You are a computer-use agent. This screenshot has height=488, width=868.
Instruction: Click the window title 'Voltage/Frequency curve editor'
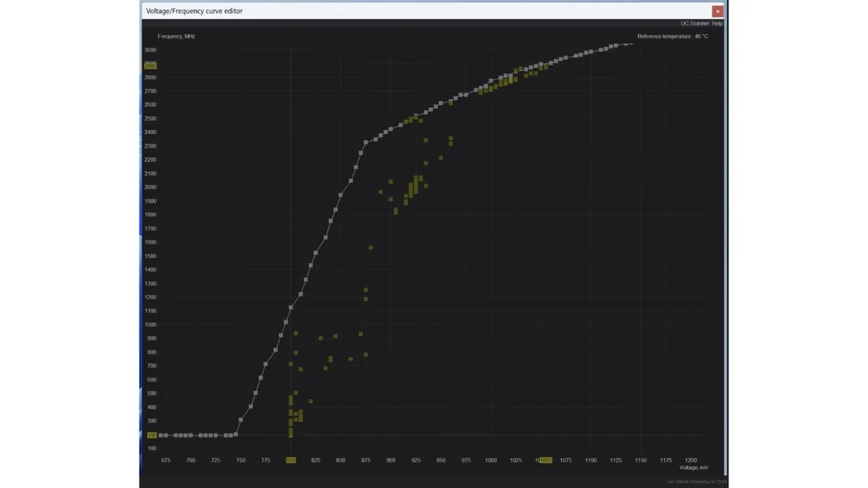195,11
